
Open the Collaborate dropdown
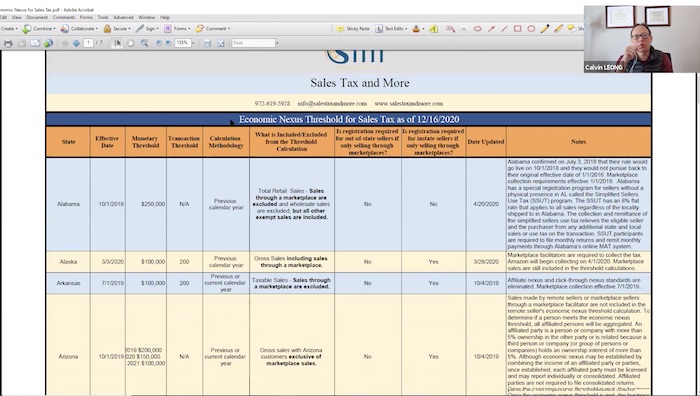tap(79, 29)
